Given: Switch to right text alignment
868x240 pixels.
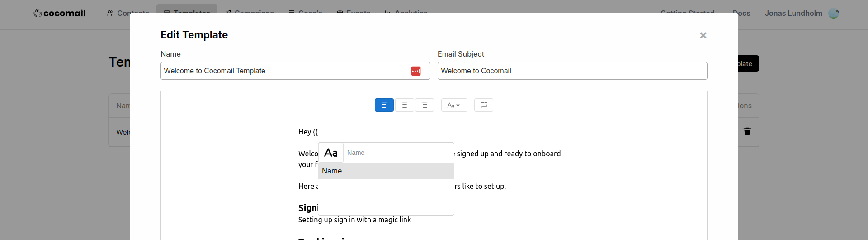Looking at the screenshot, I should (x=425, y=105).
